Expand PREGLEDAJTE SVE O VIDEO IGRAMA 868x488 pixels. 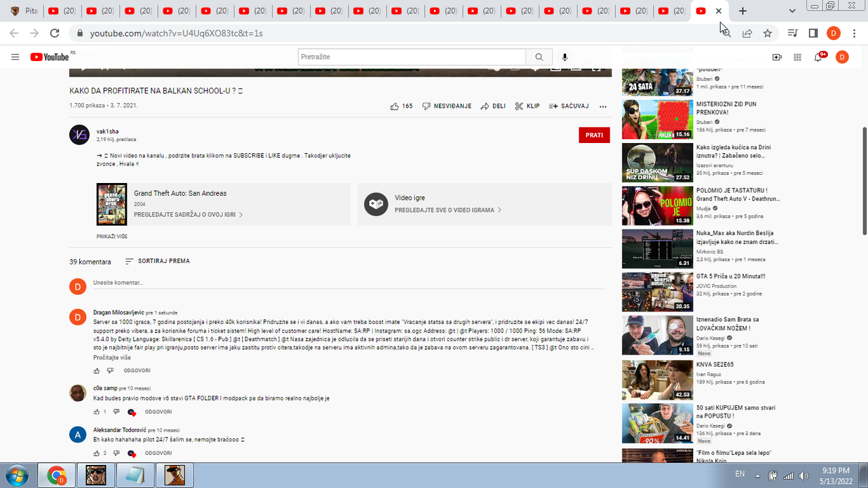pyautogui.click(x=448, y=210)
